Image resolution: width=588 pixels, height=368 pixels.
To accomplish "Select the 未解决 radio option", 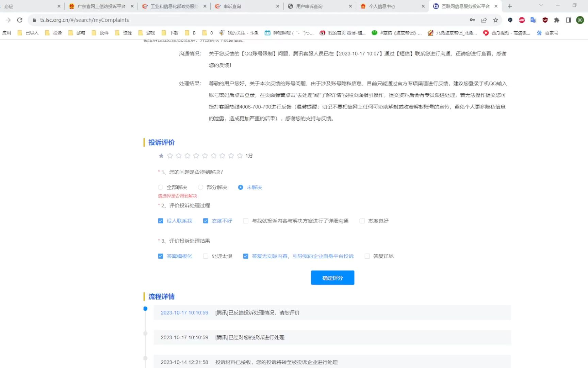I will [250, 187].
